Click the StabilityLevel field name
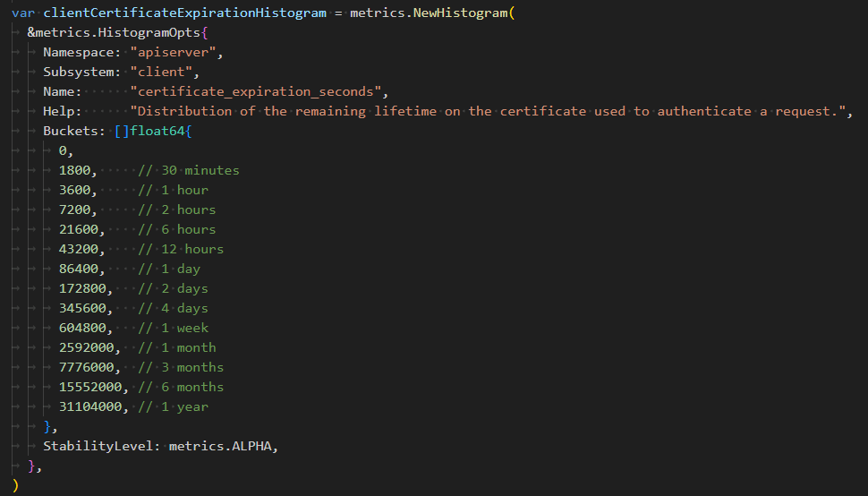868x496 pixels. click(98, 446)
